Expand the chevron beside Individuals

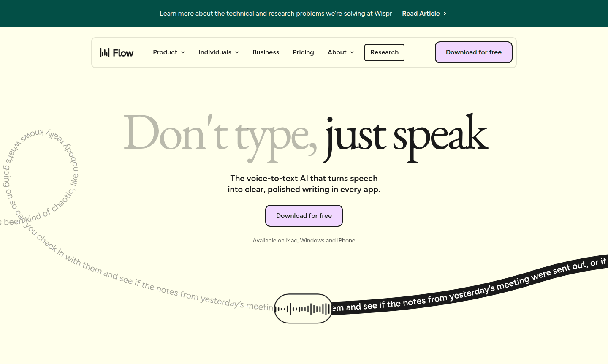pos(237,52)
